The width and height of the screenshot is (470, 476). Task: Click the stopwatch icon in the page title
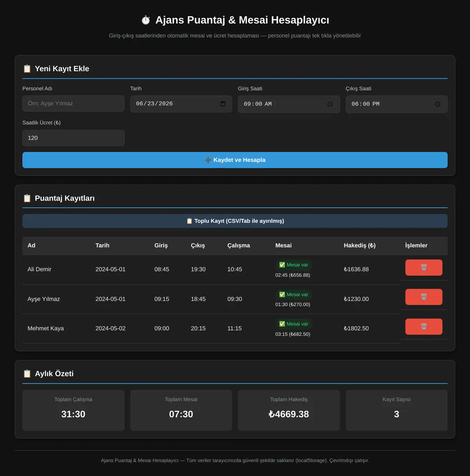(146, 20)
